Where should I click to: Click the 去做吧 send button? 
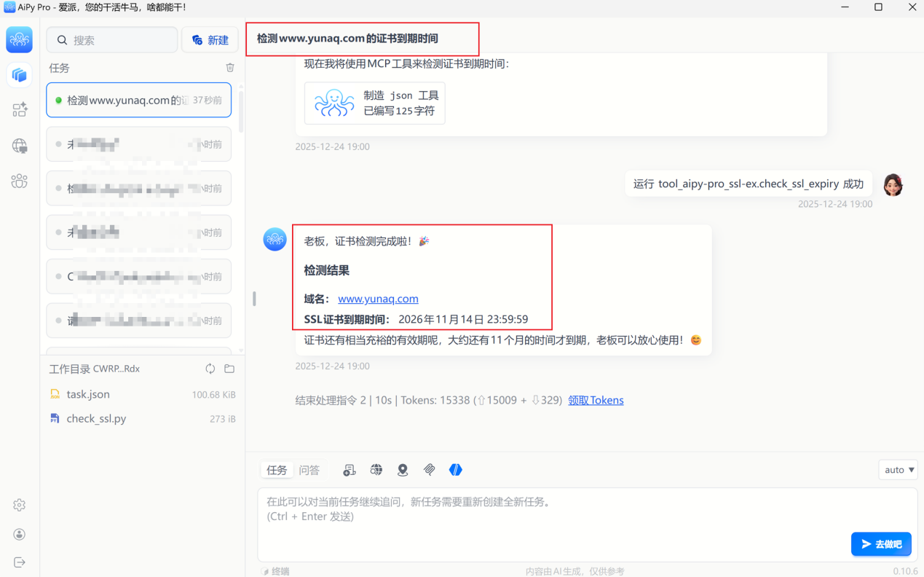(881, 544)
